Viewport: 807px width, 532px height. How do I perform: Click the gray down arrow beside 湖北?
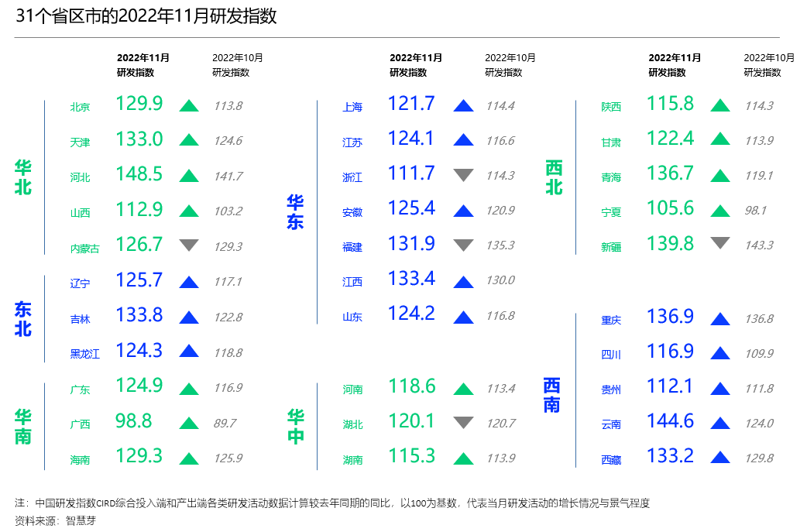463,423
